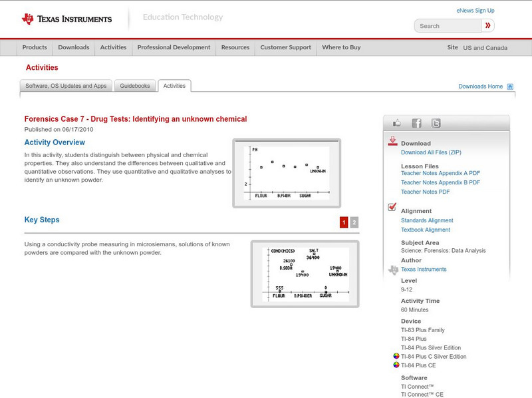Click the thumbs-up like icon

(x=396, y=123)
